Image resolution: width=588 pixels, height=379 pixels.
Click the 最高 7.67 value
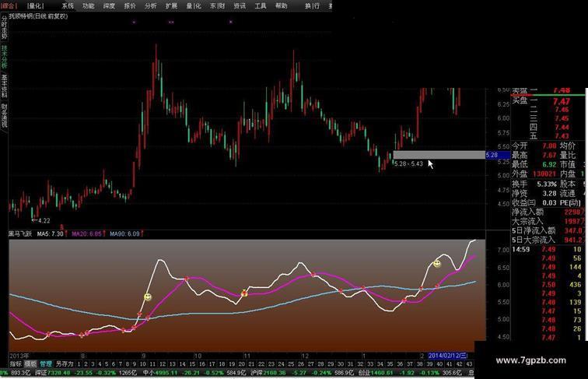pyautogui.click(x=549, y=155)
